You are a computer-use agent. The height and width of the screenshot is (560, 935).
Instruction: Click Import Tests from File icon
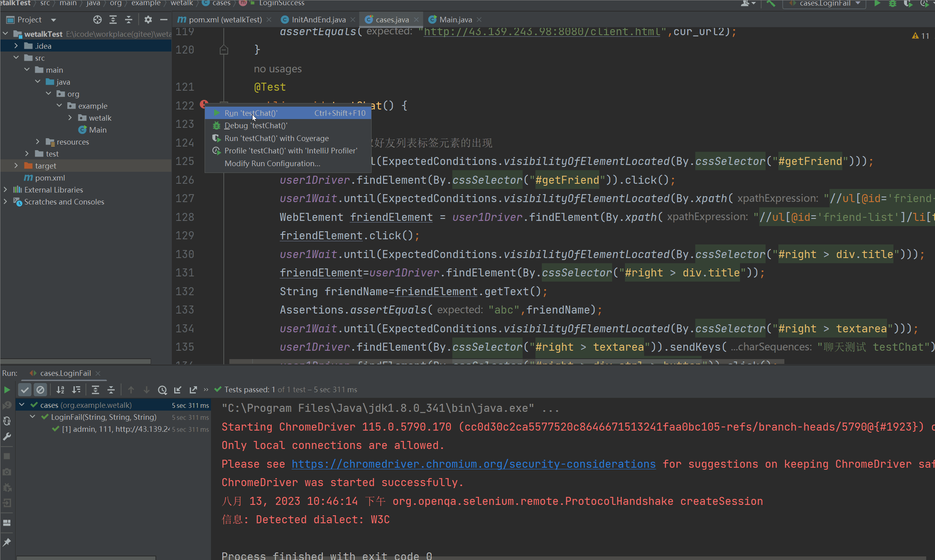pos(178,389)
